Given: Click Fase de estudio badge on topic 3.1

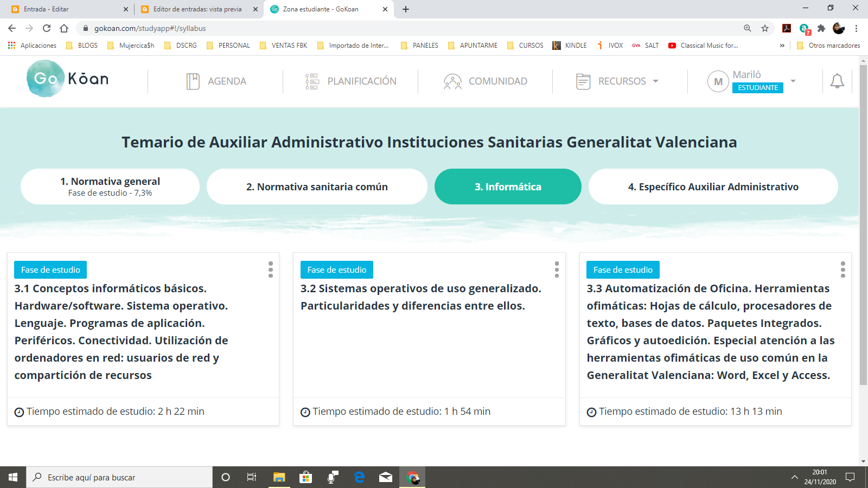Looking at the screenshot, I should [50, 269].
